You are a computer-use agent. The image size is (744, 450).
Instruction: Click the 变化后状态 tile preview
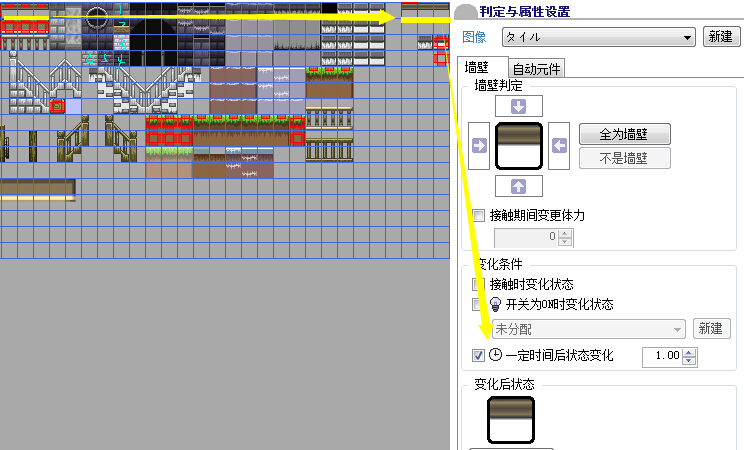[x=511, y=420]
